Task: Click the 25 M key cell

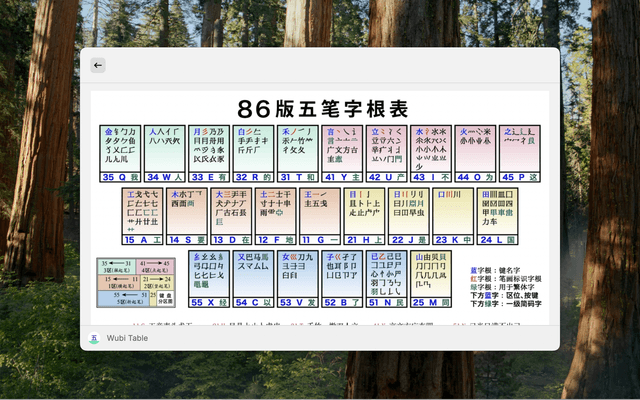Action: pos(430,279)
